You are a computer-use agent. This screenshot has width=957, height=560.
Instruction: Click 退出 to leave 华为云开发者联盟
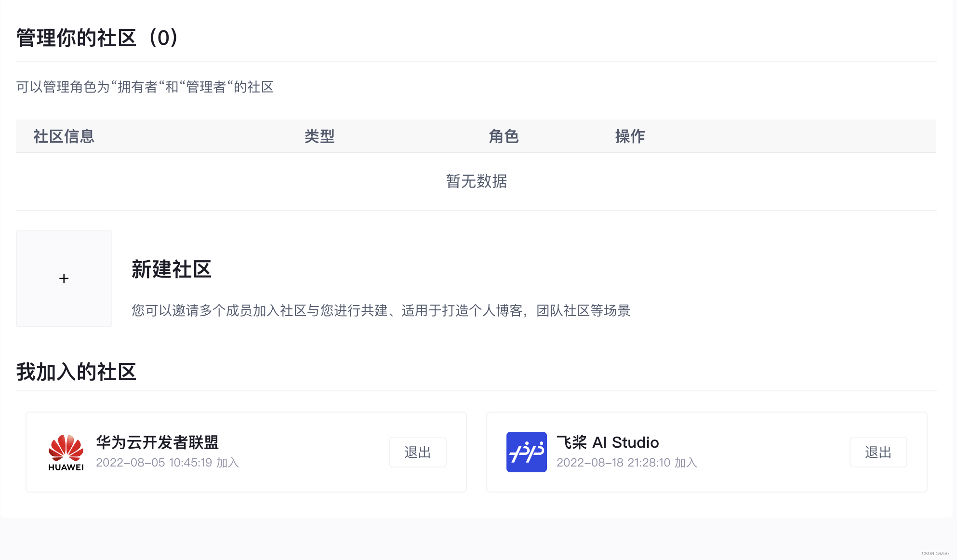pos(417,452)
